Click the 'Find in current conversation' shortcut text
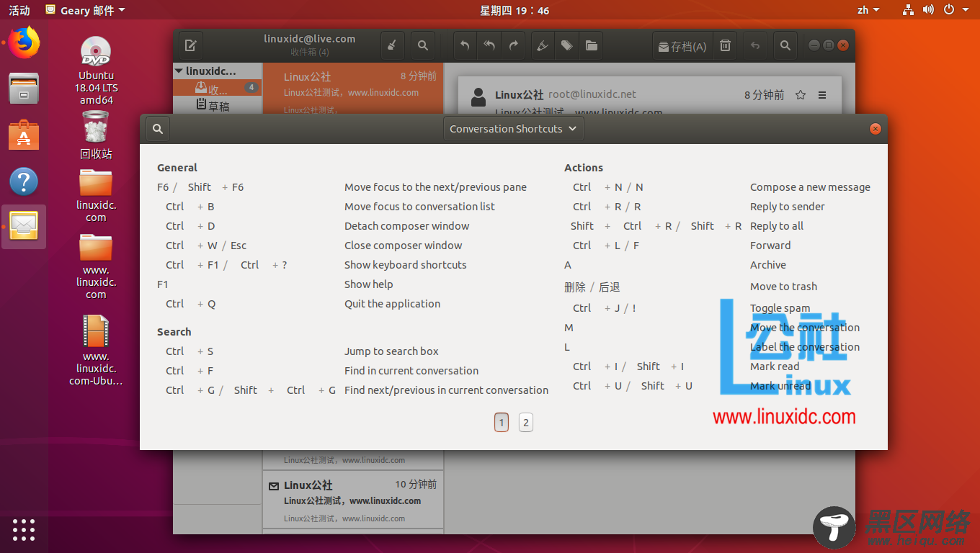This screenshot has height=553, width=980. tap(411, 371)
